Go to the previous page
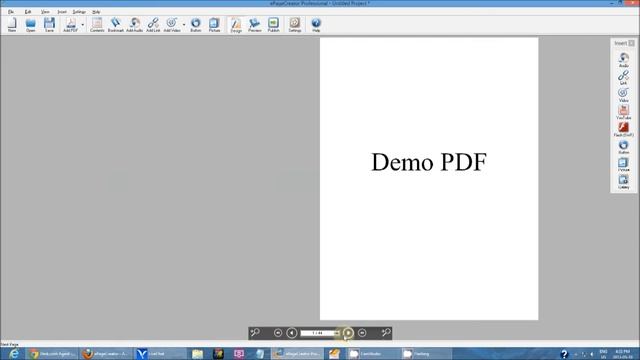Image resolution: width=640 pixels, height=360 pixels. [x=291, y=333]
